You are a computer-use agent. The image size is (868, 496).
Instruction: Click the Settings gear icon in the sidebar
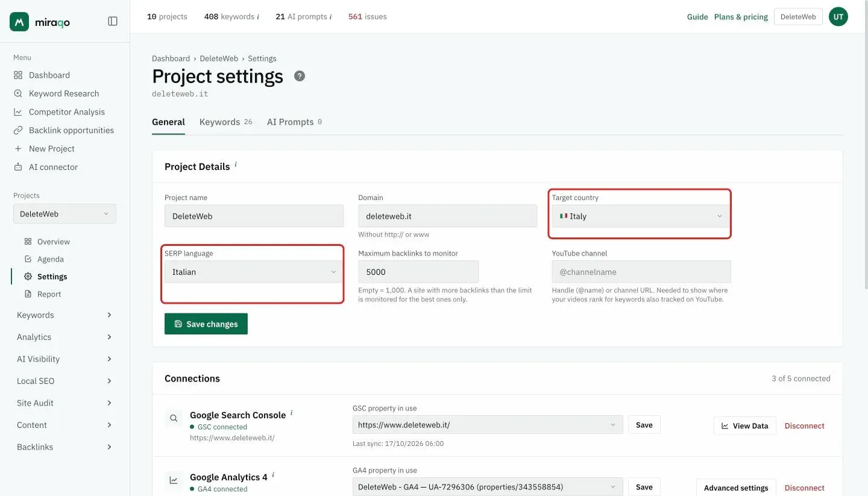(28, 277)
